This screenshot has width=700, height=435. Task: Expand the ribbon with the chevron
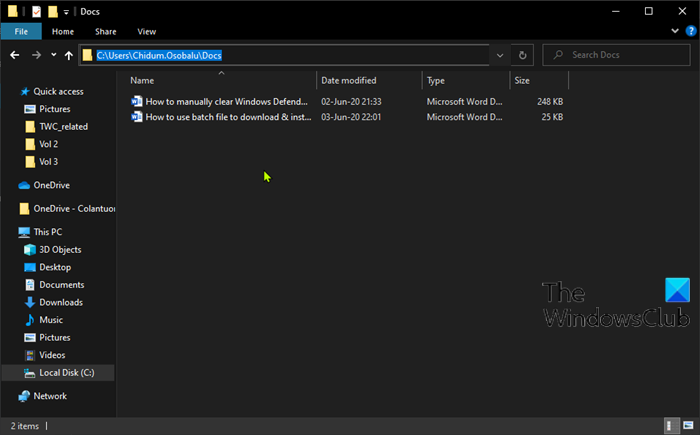pyautogui.click(x=675, y=31)
